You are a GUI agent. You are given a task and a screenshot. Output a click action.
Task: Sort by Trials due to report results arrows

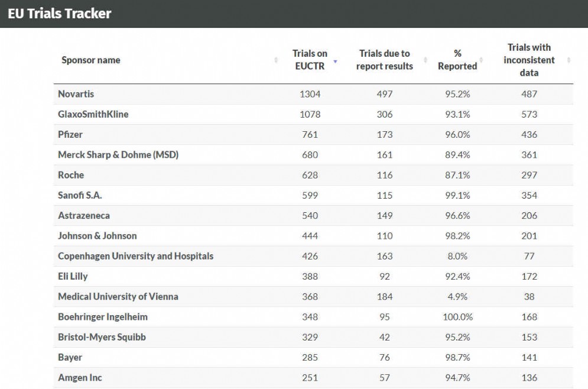pos(425,60)
